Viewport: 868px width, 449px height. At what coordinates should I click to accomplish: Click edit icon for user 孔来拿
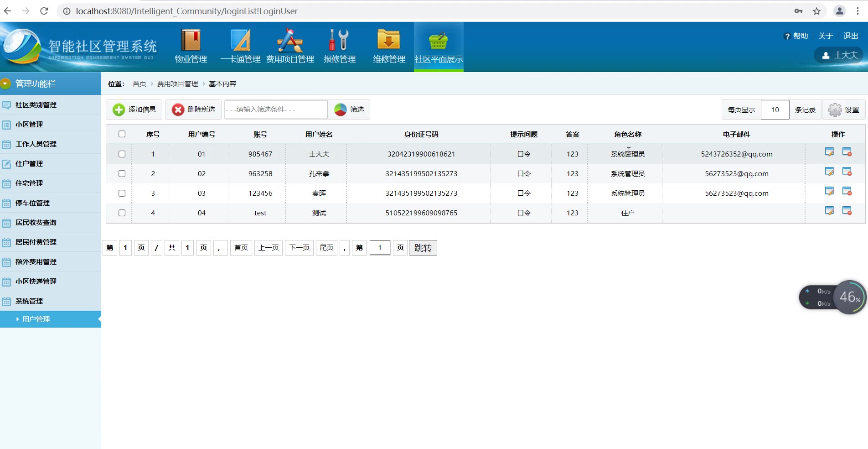pos(830,172)
